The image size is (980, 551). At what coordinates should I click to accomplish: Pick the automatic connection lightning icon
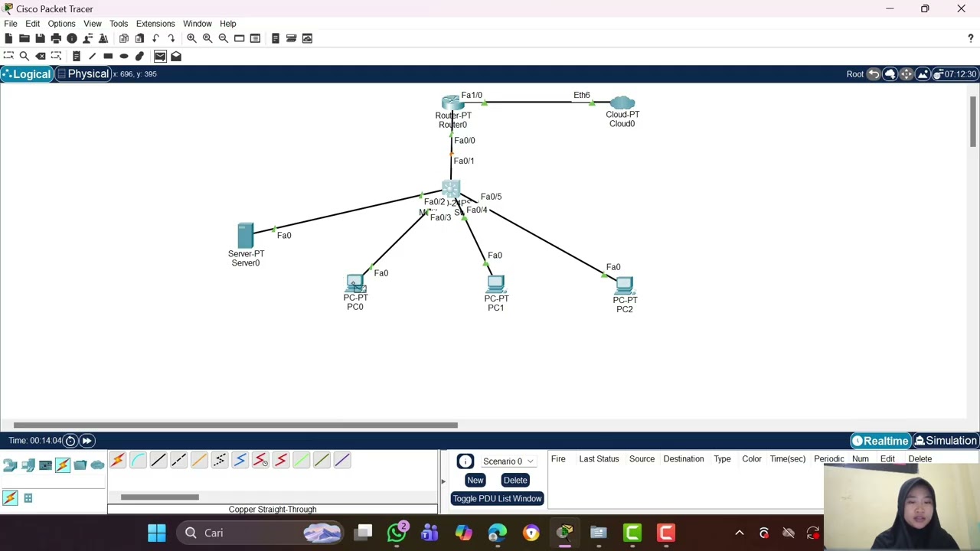(117, 460)
